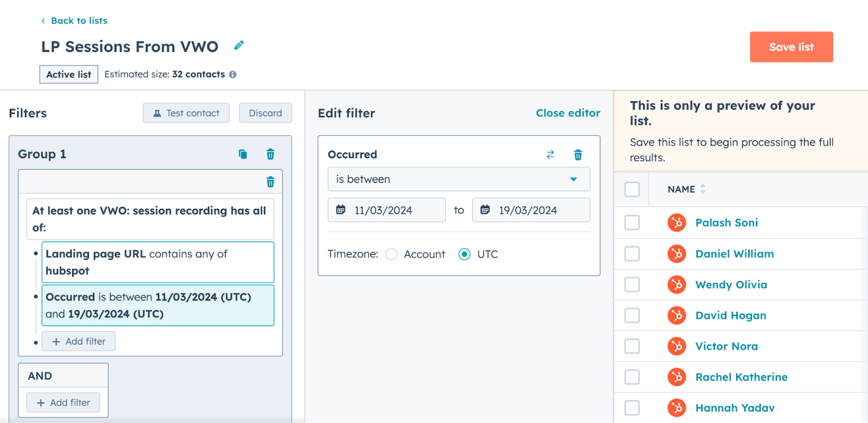The image size is (868, 423).
Task: Click the info icon beside 32 contacts
Action: point(233,75)
